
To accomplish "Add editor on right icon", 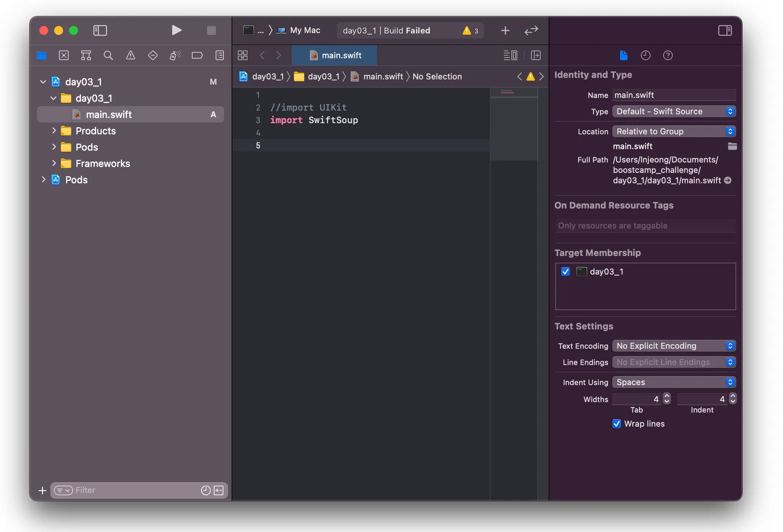I will 536,55.
